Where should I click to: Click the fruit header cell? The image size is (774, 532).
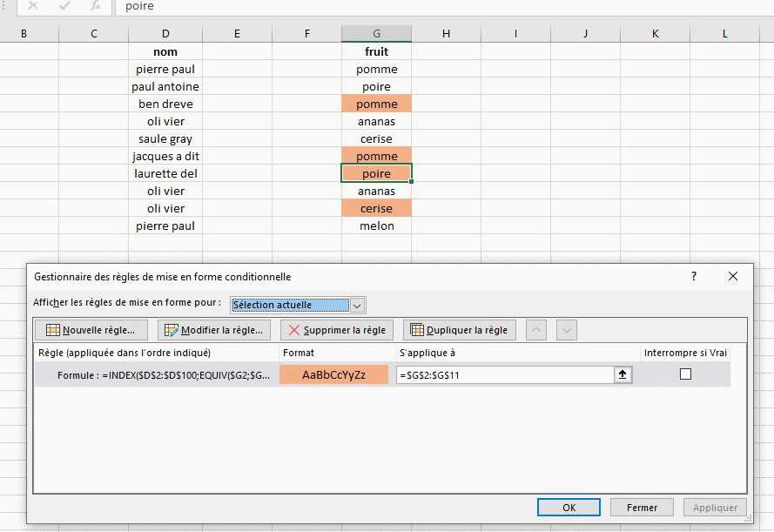[376, 51]
